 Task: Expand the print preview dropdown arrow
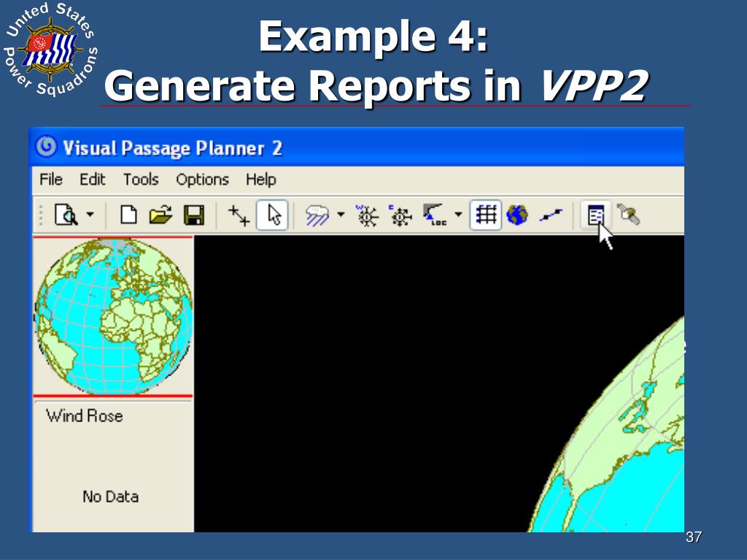90,214
